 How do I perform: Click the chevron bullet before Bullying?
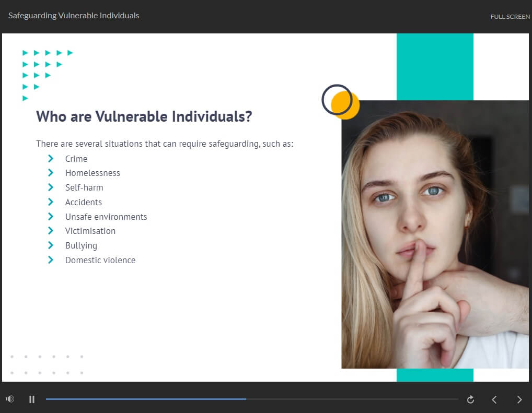(x=51, y=245)
